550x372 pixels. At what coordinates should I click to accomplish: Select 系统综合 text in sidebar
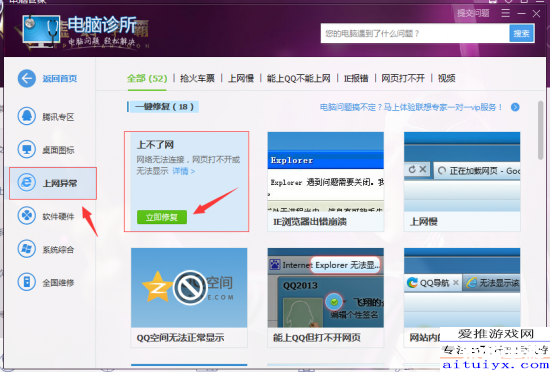click(x=58, y=250)
